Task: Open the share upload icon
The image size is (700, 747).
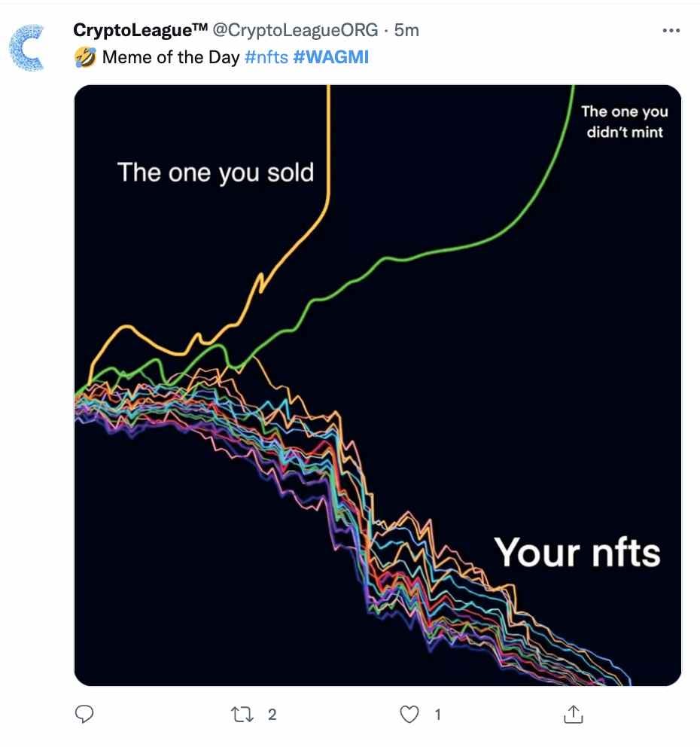Action: (x=574, y=714)
